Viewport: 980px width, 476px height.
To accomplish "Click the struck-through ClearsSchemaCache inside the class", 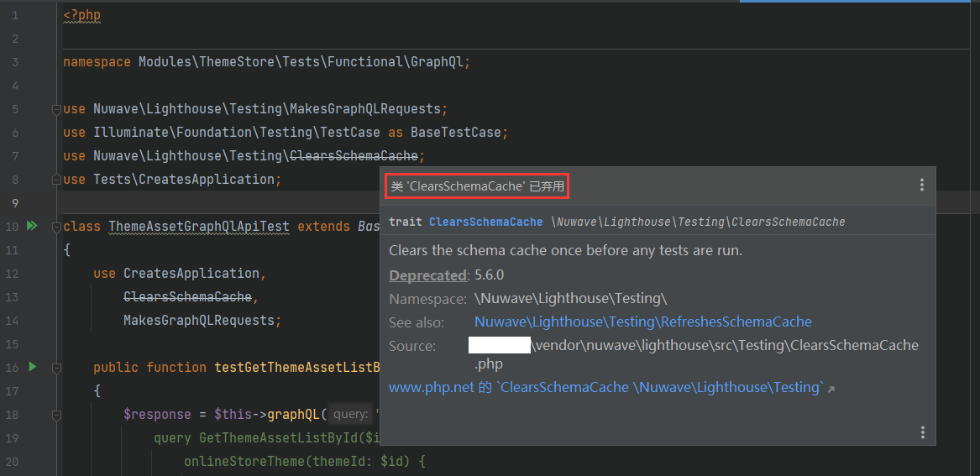I will [187, 297].
